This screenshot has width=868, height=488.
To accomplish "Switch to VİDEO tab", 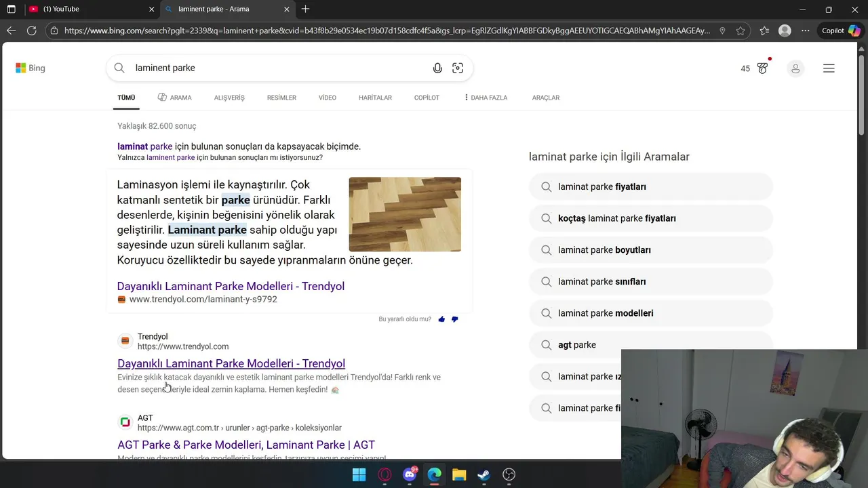I will (328, 98).
